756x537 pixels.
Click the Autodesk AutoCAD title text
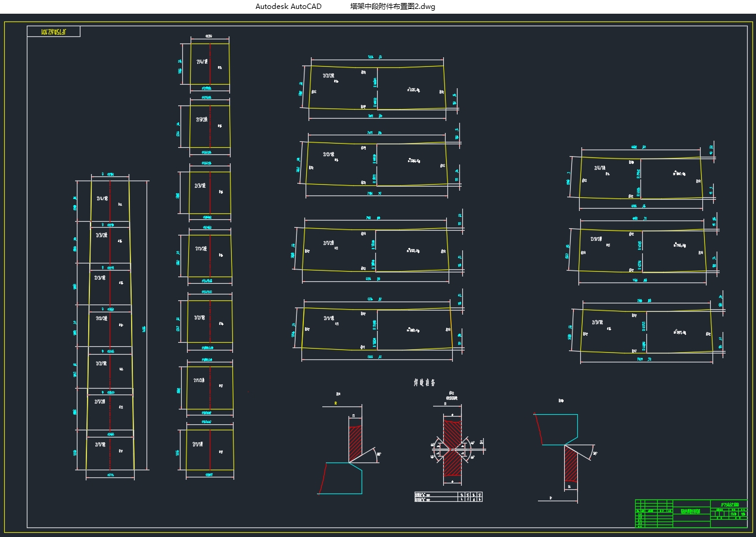[x=288, y=7]
